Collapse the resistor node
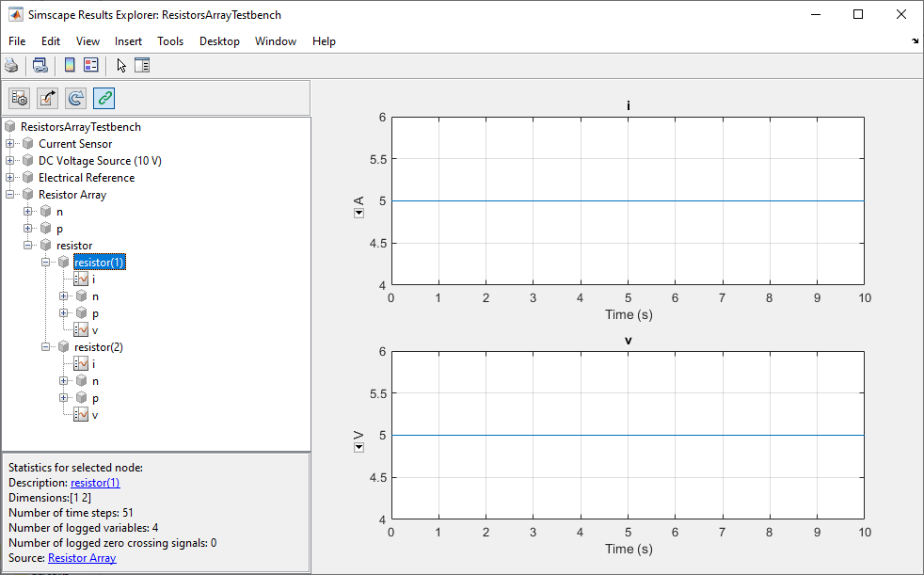This screenshot has width=924, height=575. [x=27, y=245]
